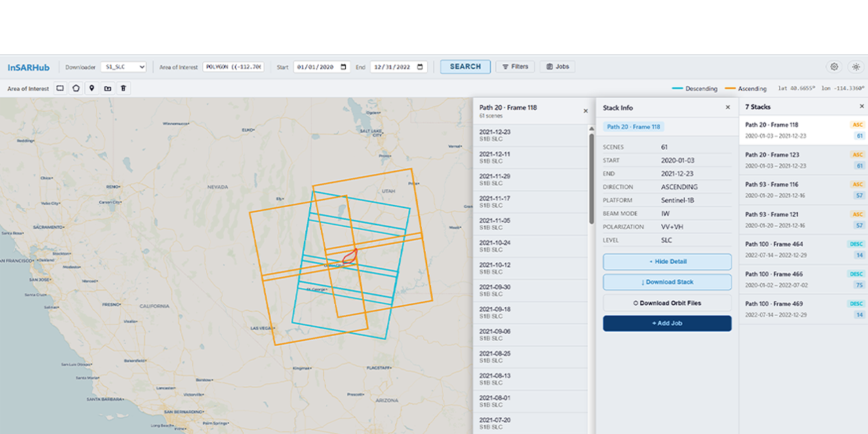Select the 2021-09-30 scene
Viewport: 868px width, 434px height.
(530, 290)
